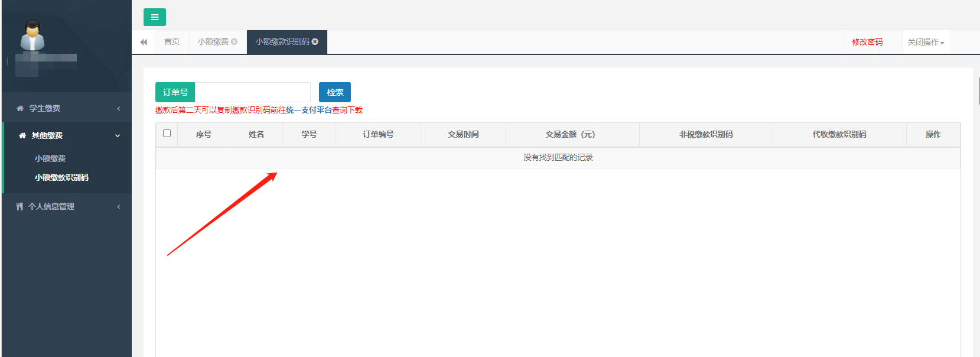The height and width of the screenshot is (357, 980).
Task: Expand the 学生缴费 sidebar menu arrow
Action: [x=119, y=109]
